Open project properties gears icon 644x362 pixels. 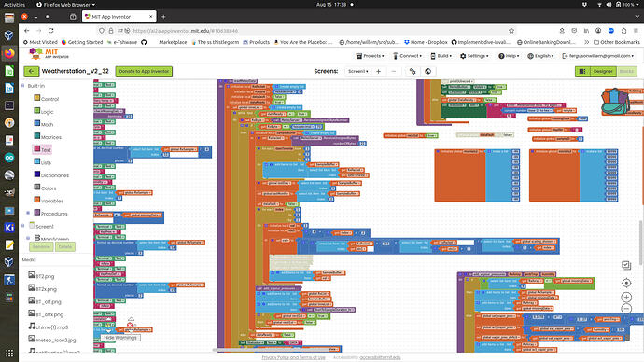coord(413,71)
